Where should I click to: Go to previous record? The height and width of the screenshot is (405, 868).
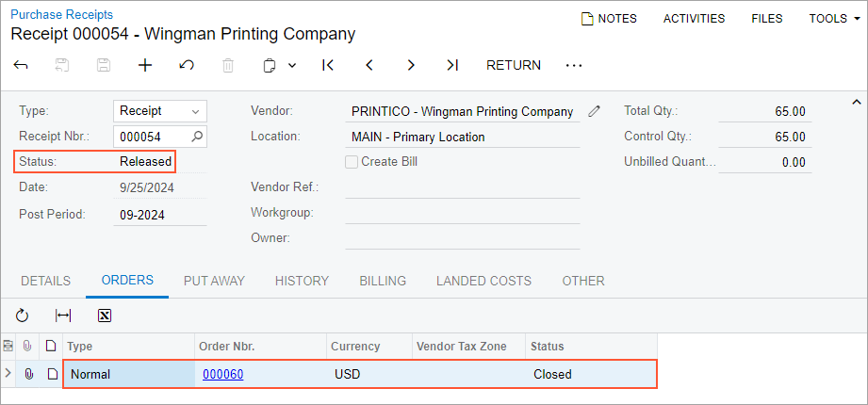coord(369,65)
